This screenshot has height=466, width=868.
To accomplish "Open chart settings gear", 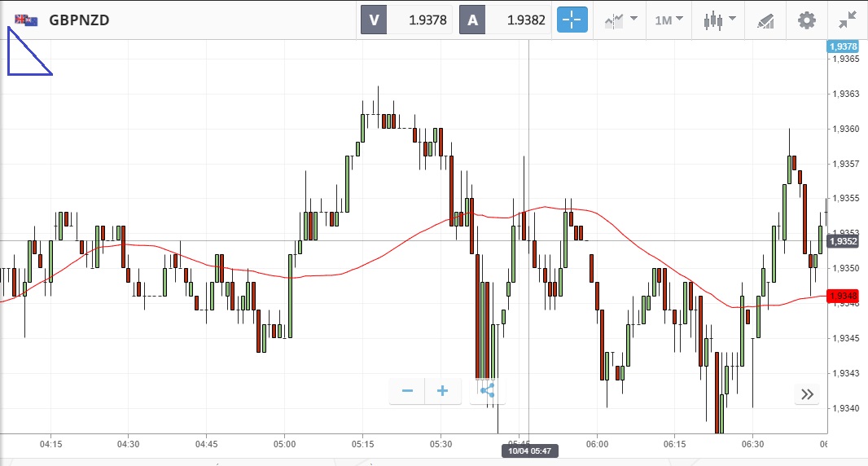I will [x=806, y=20].
